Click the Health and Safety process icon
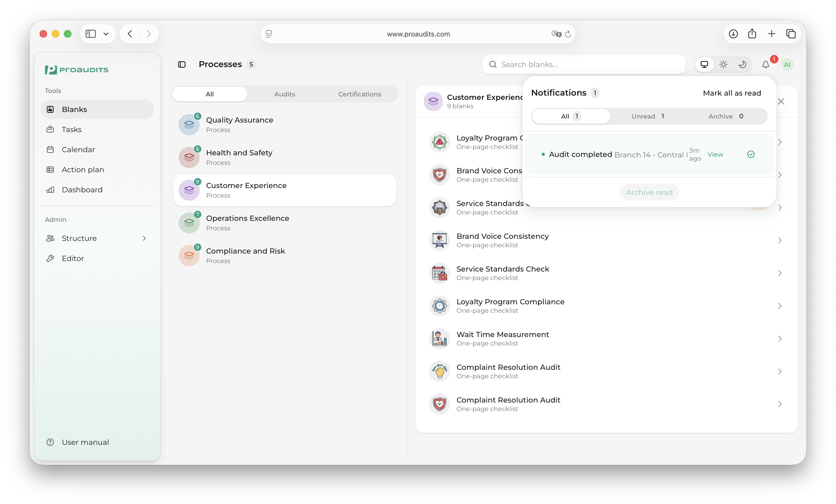 point(189,157)
